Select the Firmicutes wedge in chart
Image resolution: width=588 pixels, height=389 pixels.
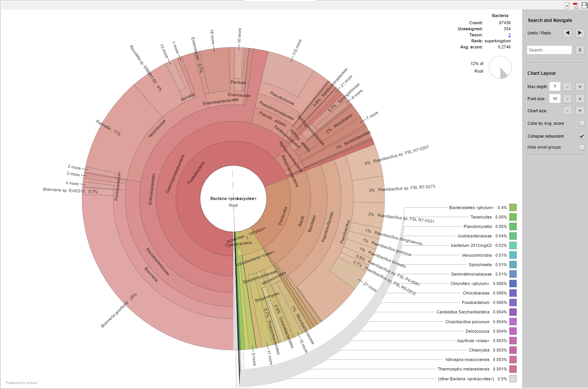pyautogui.click(x=282, y=216)
